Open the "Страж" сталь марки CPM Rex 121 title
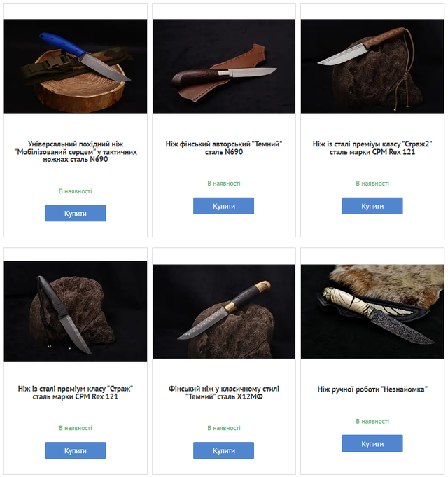 pos(76,393)
